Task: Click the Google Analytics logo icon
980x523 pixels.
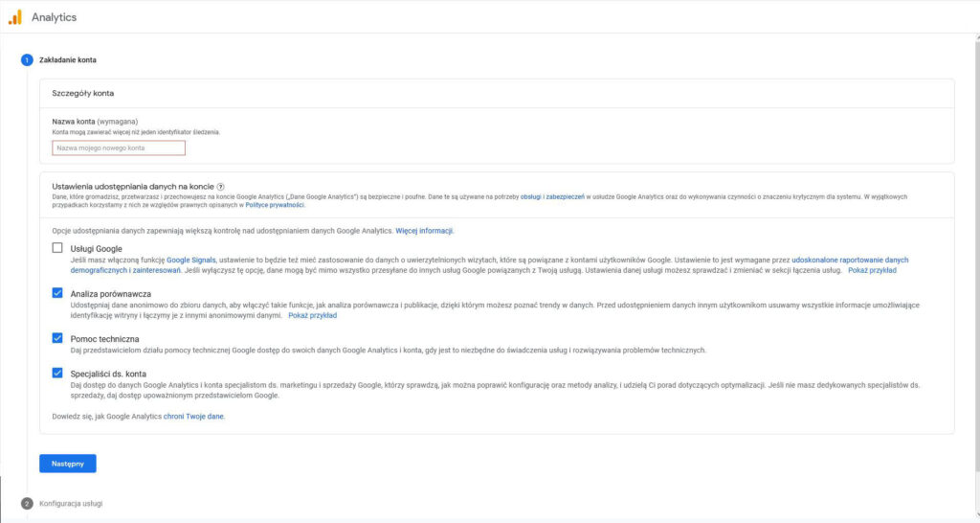Action: (x=15, y=17)
